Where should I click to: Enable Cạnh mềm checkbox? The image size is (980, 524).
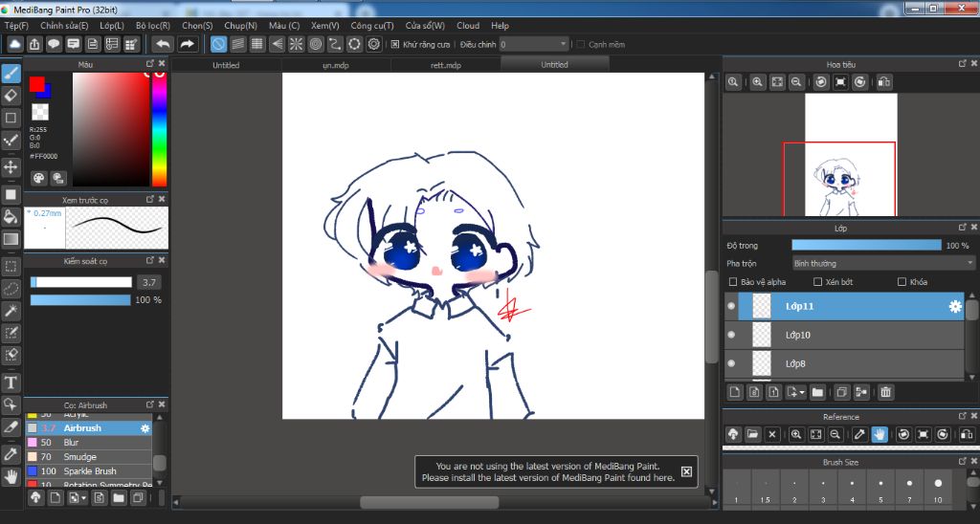pyautogui.click(x=581, y=44)
